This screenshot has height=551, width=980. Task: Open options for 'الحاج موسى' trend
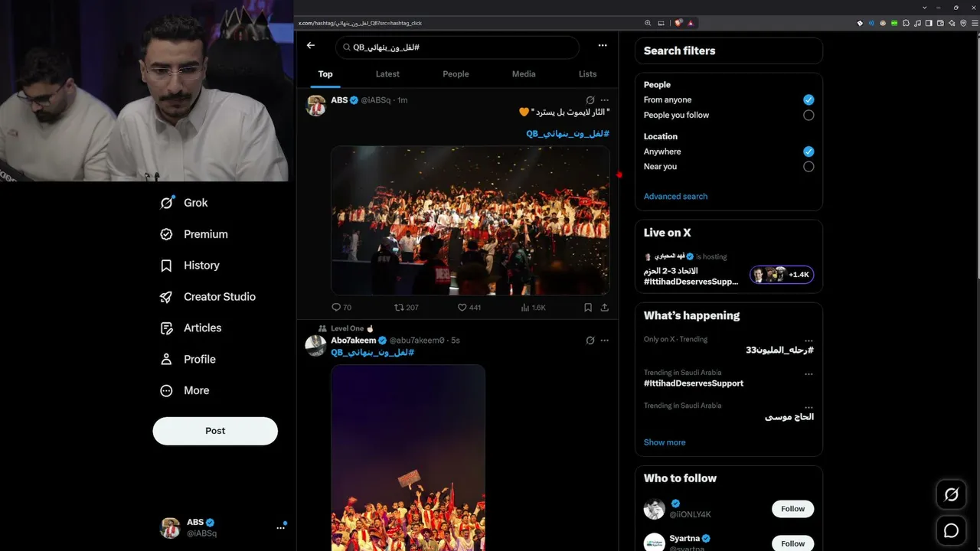(808, 408)
